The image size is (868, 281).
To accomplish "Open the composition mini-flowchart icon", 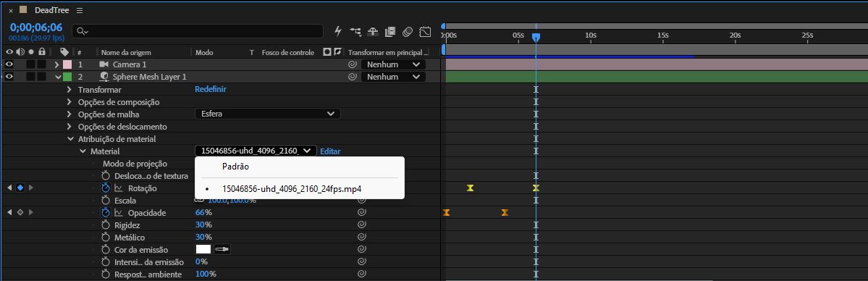I will point(355,32).
